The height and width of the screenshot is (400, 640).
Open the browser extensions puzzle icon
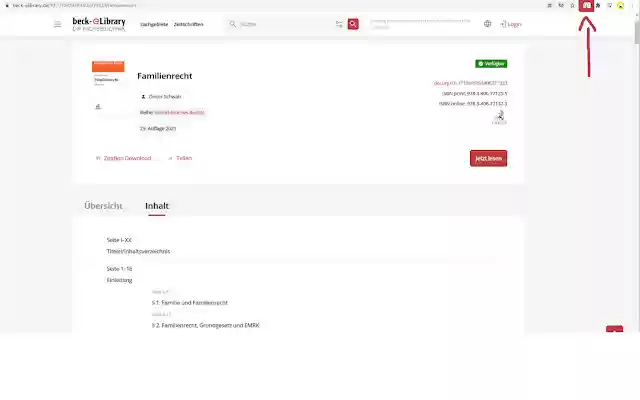[598, 5]
